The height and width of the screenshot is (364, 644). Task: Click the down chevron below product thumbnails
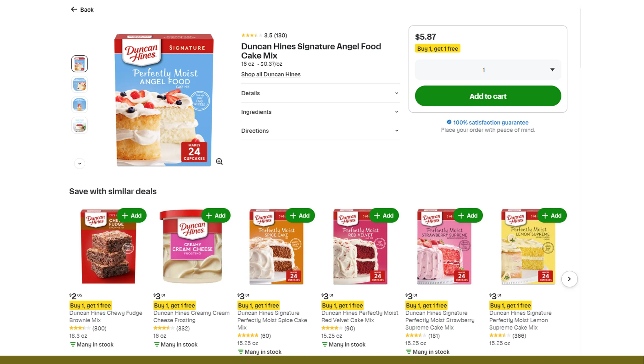(x=79, y=163)
